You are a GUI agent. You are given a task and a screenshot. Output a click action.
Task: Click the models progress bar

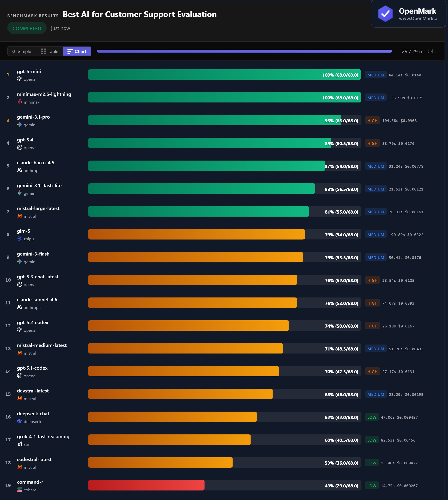[245, 51]
